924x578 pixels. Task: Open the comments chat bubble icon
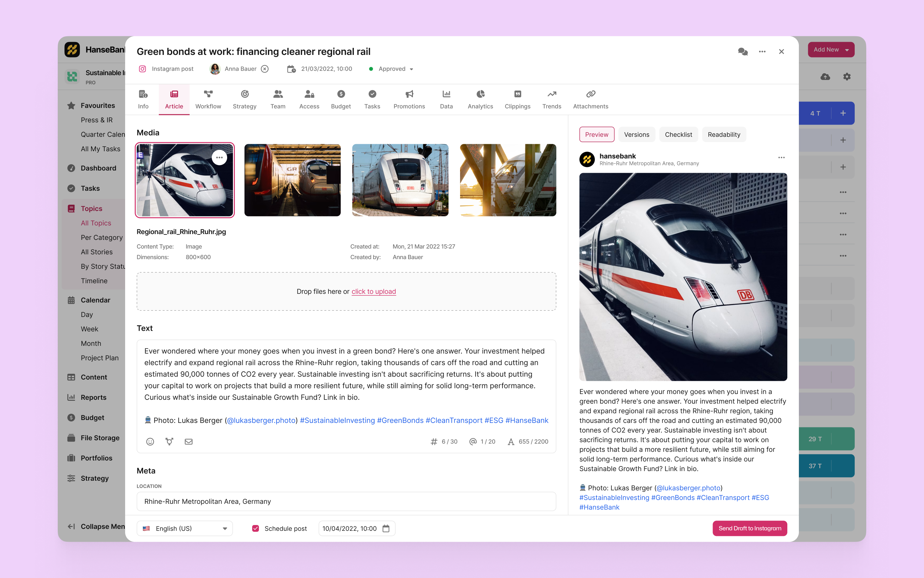point(743,51)
